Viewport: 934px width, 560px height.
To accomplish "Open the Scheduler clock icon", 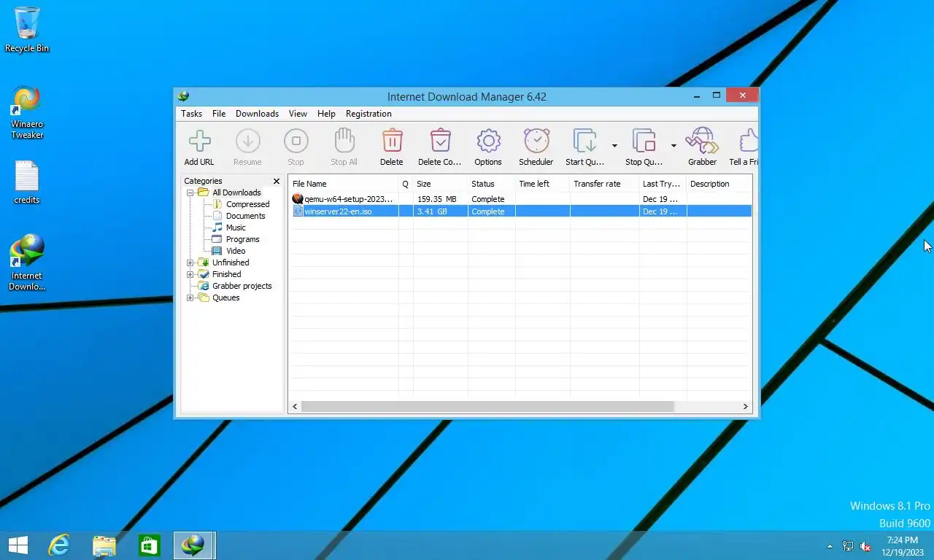I will (x=536, y=141).
